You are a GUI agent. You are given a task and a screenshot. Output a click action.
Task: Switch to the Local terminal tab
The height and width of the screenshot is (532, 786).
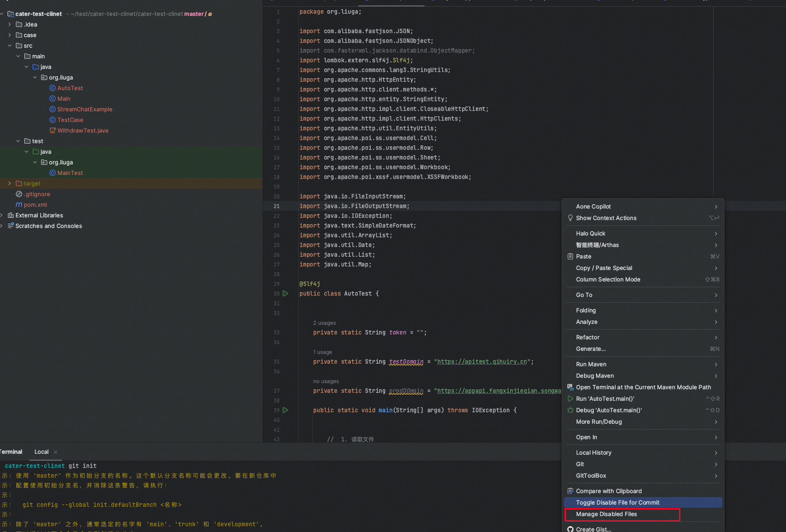pos(42,452)
